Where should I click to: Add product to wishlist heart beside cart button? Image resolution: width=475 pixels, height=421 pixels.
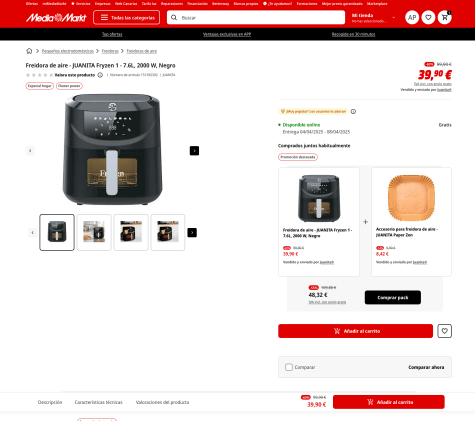(x=444, y=331)
